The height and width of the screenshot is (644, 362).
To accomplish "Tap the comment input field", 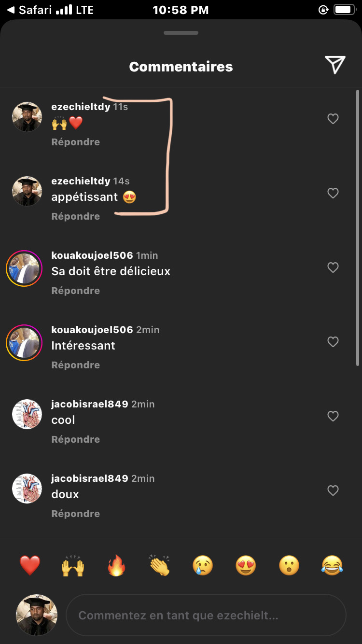I will coord(206,616).
